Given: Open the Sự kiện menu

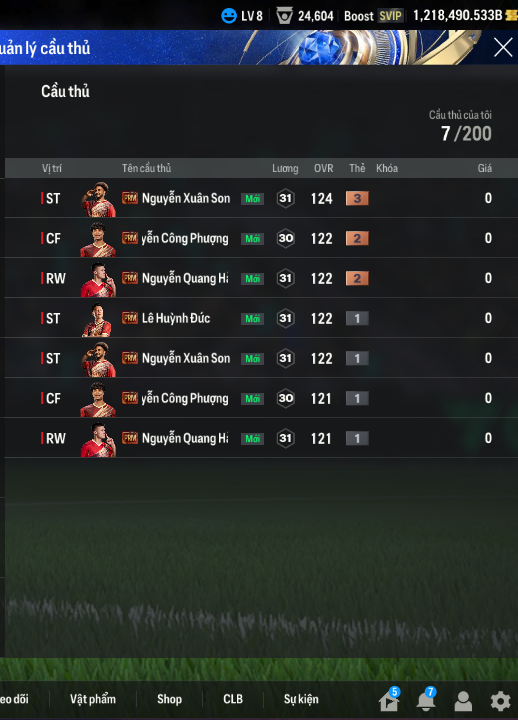Looking at the screenshot, I should 301,699.
